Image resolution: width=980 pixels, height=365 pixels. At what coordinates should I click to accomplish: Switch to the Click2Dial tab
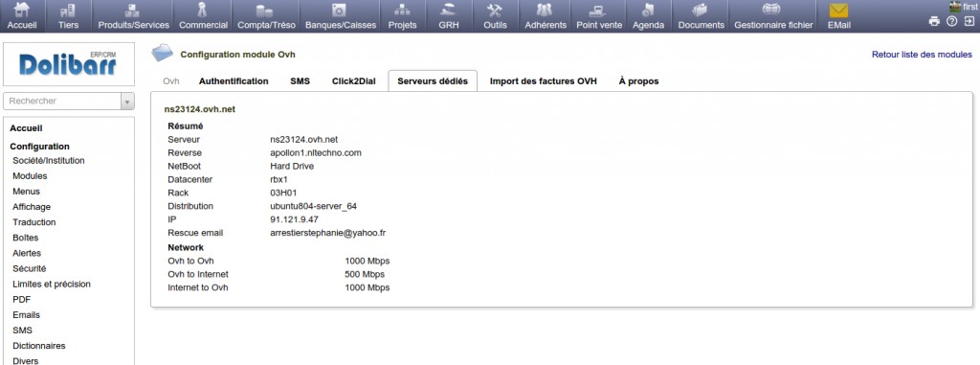354,81
